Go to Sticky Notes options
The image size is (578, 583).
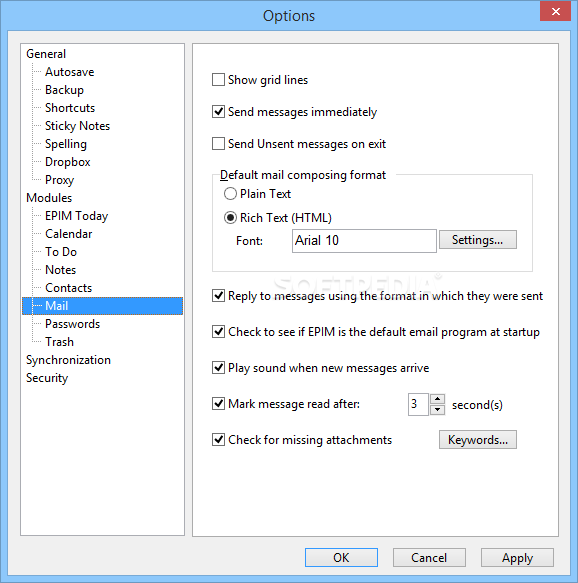tap(77, 126)
